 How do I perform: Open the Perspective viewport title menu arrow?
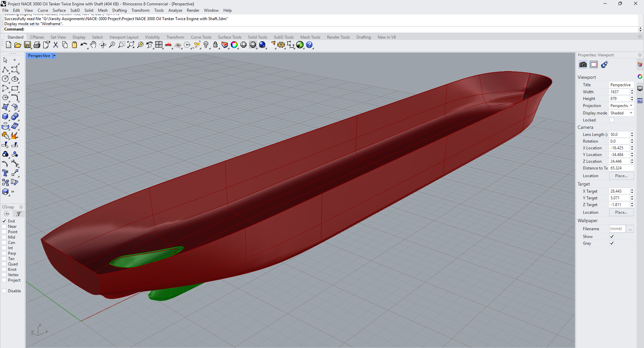point(54,56)
